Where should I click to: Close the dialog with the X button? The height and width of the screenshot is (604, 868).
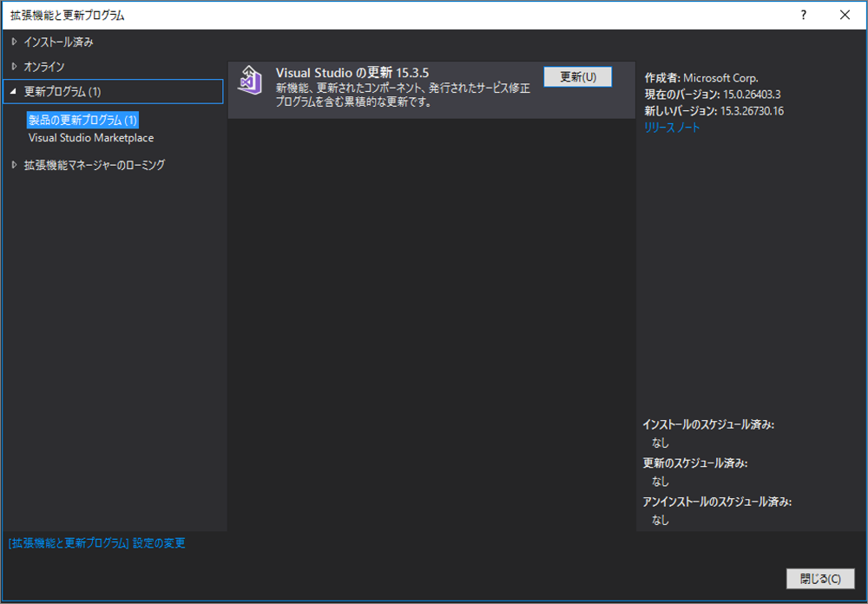pyautogui.click(x=845, y=16)
